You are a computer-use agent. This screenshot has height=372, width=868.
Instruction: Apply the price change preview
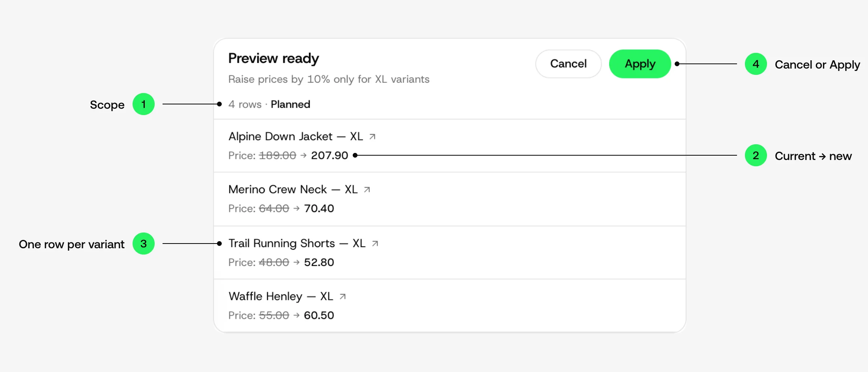click(x=640, y=64)
